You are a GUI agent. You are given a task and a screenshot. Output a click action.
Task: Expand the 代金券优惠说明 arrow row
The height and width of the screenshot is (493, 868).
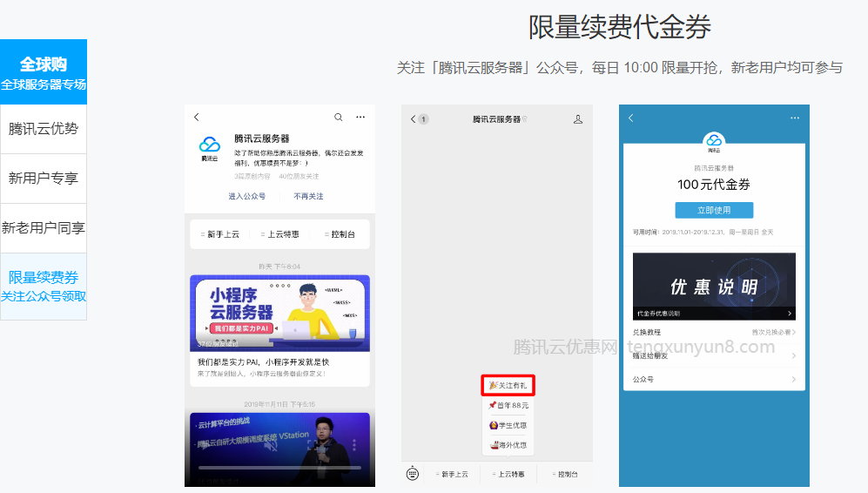click(x=714, y=314)
